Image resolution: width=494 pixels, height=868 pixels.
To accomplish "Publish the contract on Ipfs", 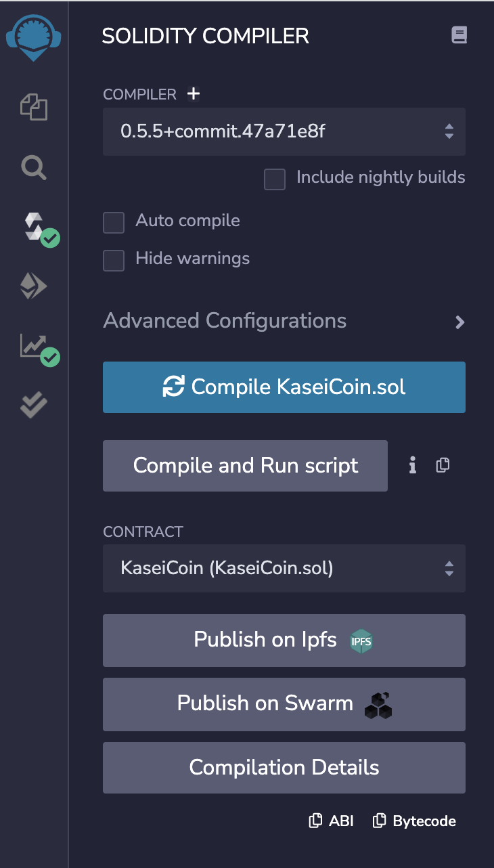I will (284, 640).
